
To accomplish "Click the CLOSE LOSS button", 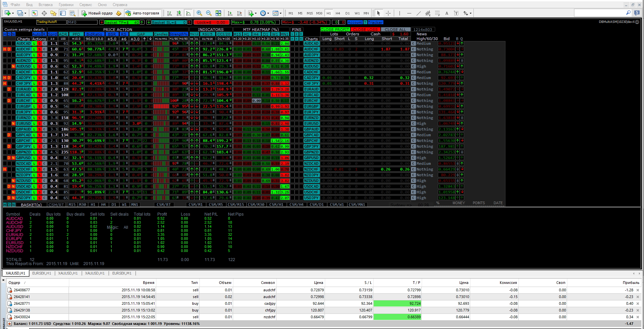I will click(x=366, y=30).
